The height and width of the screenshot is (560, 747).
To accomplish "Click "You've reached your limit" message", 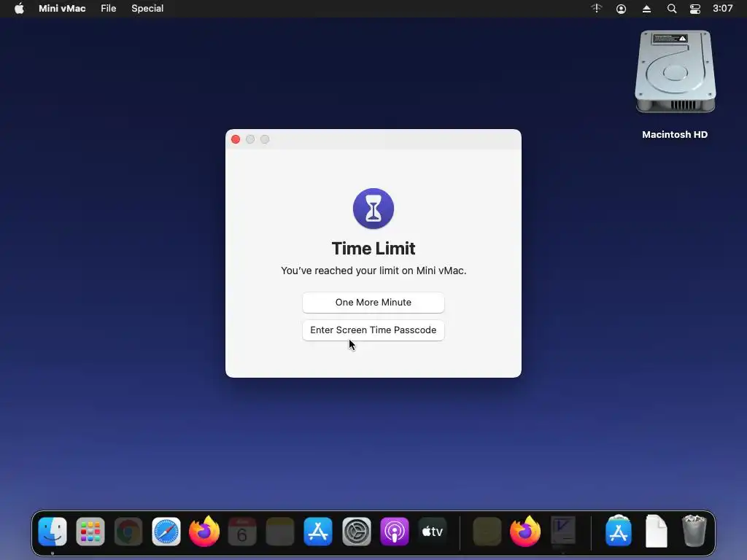I will 373,271.
